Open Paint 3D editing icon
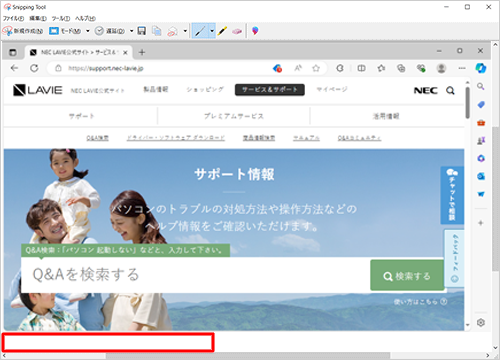This screenshot has width=500, height=360. (255, 31)
